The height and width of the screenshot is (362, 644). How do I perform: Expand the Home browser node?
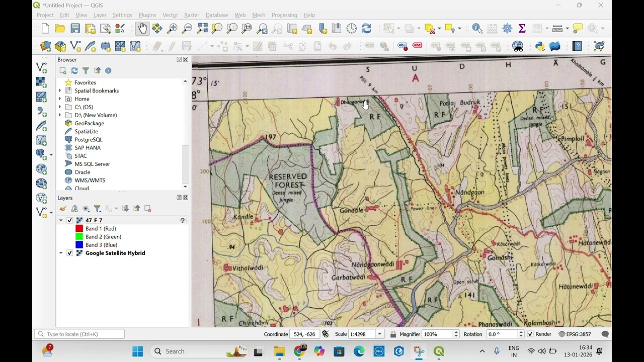tap(60, 99)
